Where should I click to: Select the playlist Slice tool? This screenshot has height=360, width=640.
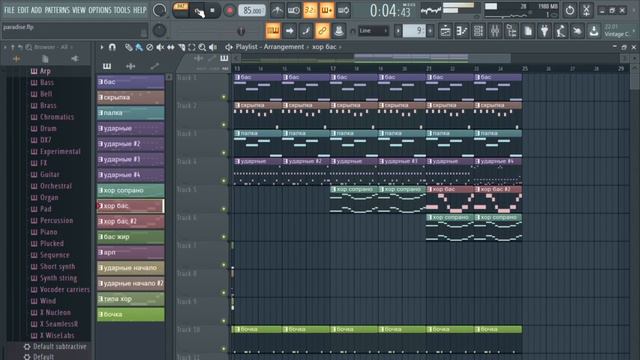[181, 47]
